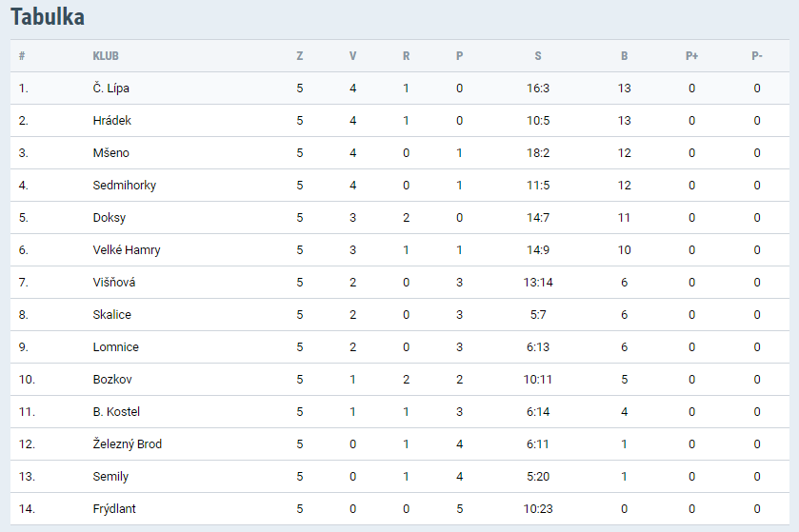Click the Sedmihorky club entry
The image size is (799, 532).
click(124, 186)
